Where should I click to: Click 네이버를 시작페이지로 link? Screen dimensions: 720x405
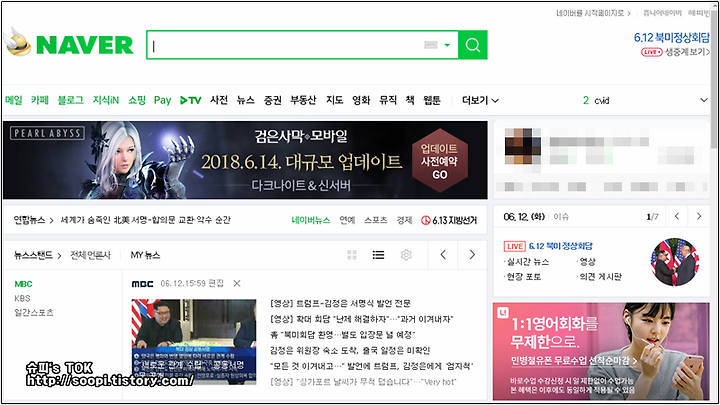[594, 13]
